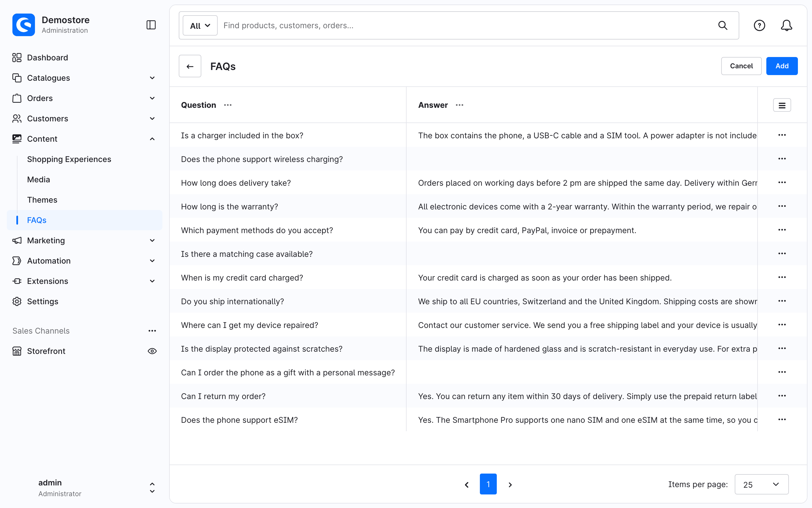Click 'Which payment methods do you accept?' question
This screenshot has width=812, height=508.
click(x=257, y=230)
